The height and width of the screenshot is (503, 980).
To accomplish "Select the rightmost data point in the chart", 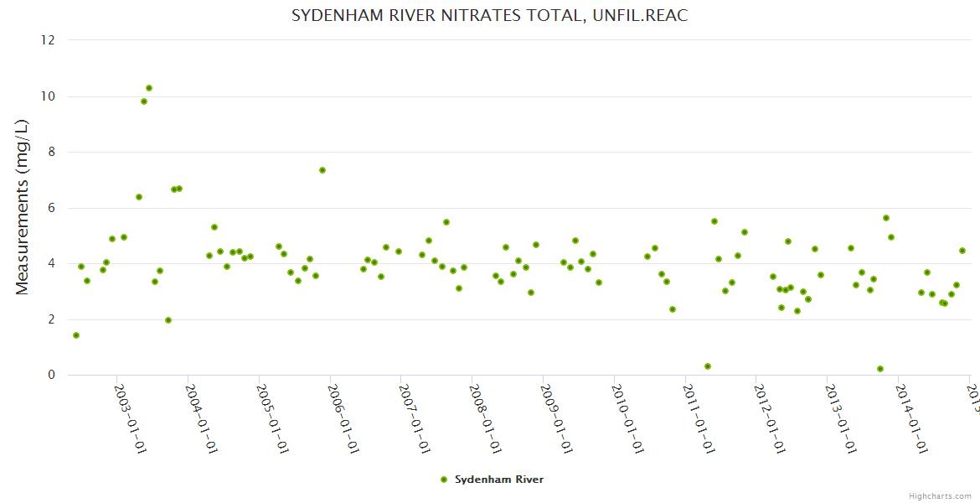I will [x=962, y=251].
